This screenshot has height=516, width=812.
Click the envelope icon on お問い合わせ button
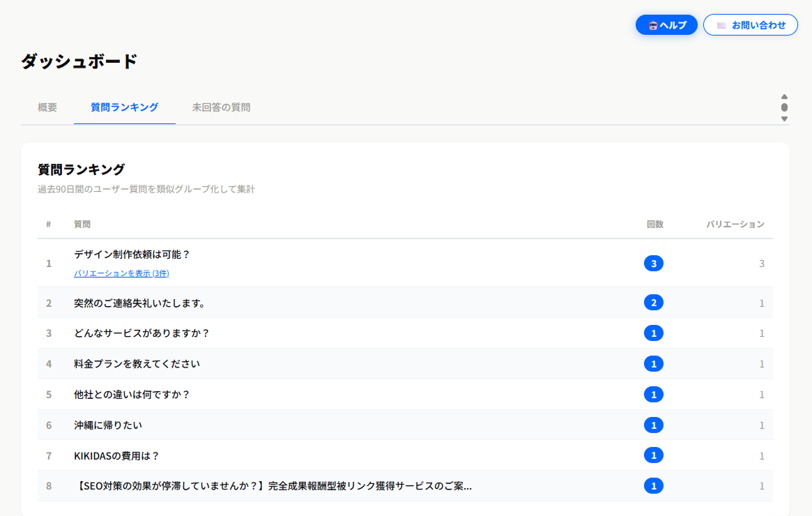(x=722, y=24)
